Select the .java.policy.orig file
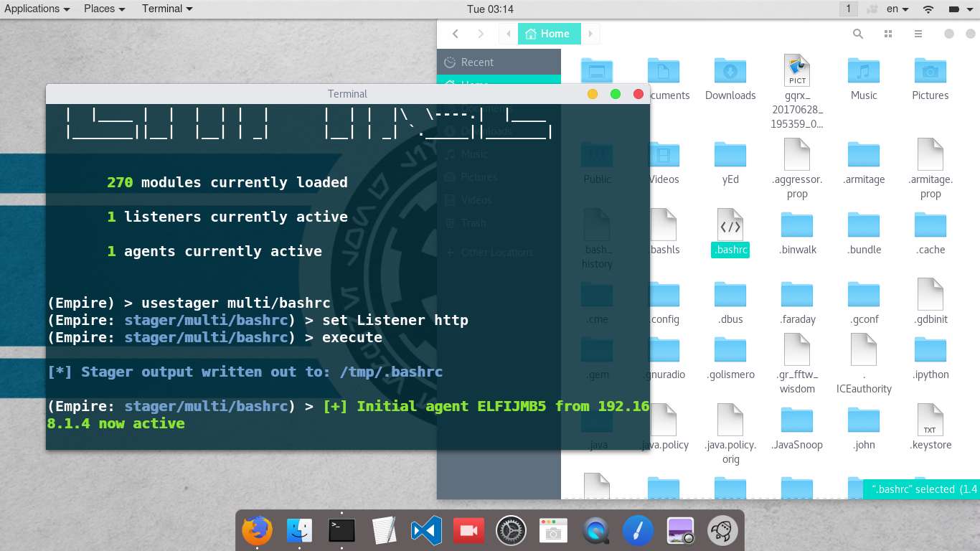The height and width of the screenshot is (551, 980). pyautogui.click(x=730, y=420)
